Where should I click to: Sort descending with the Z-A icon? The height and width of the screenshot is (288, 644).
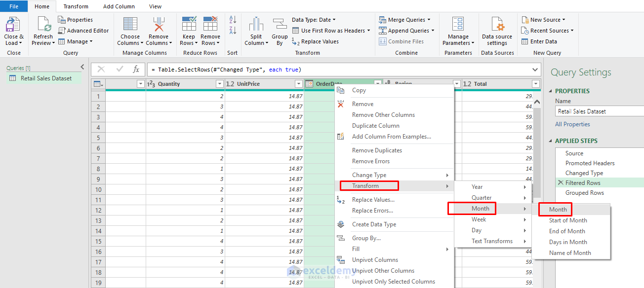coord(233,31)
